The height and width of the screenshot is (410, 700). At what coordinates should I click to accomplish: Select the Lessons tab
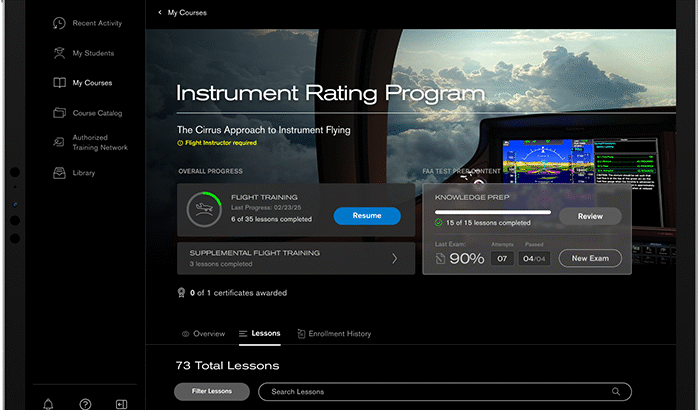point(260,334)
